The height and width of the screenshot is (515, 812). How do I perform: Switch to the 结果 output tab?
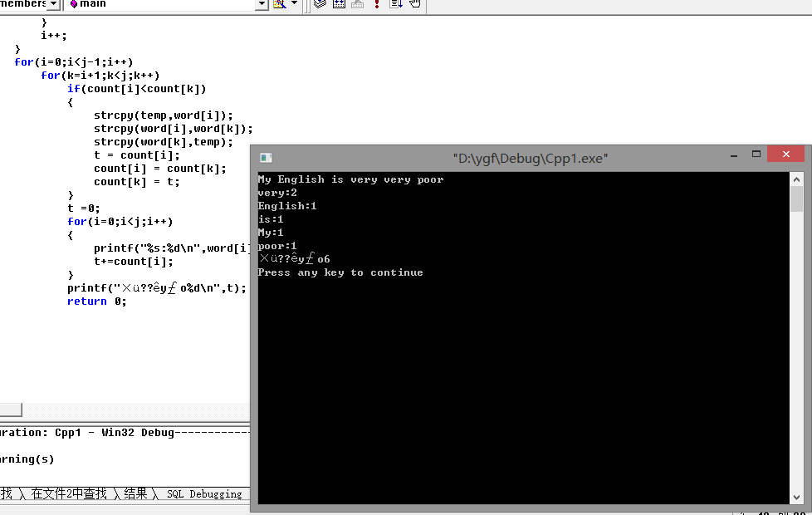tap(135, 493)
